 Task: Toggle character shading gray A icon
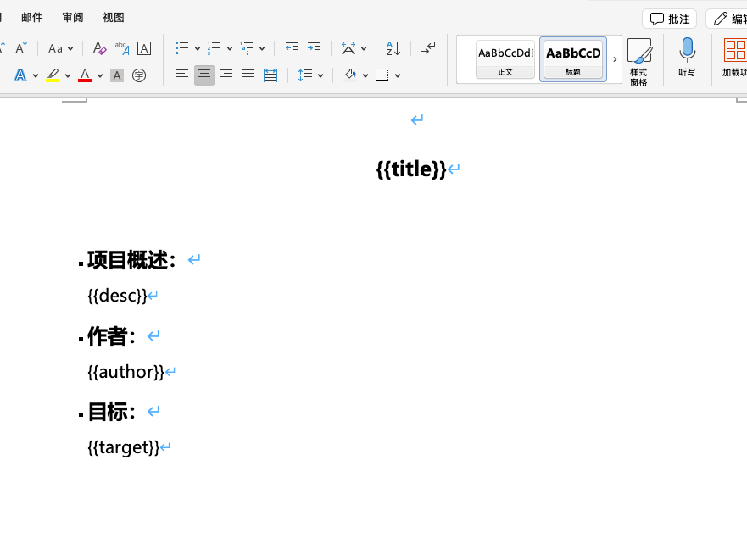click(x=117, y=75)
